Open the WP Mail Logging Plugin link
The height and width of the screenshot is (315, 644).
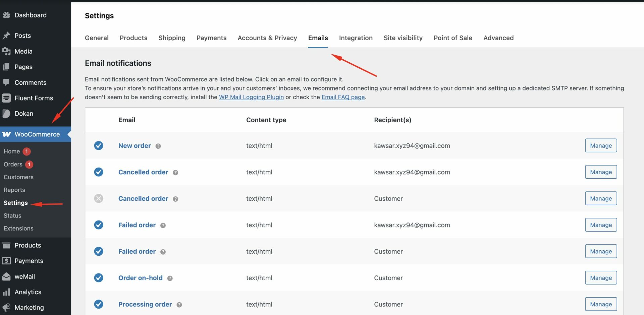click(x=251, y=97)
